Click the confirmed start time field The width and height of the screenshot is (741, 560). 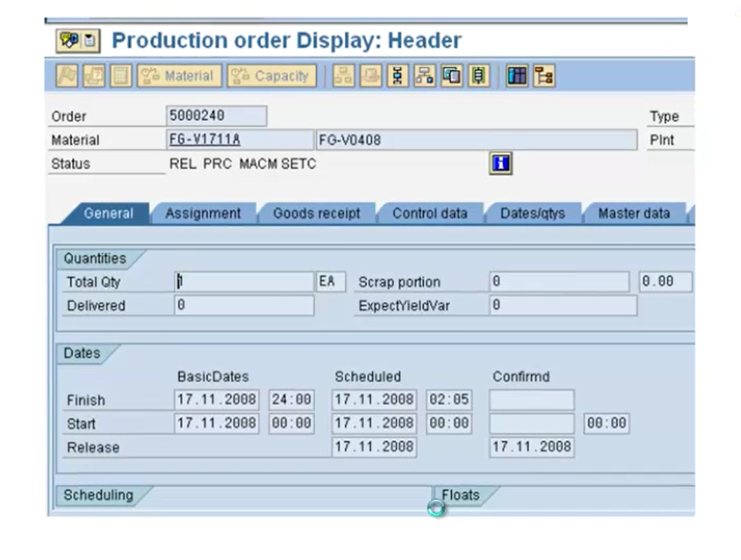coord(607,424)
